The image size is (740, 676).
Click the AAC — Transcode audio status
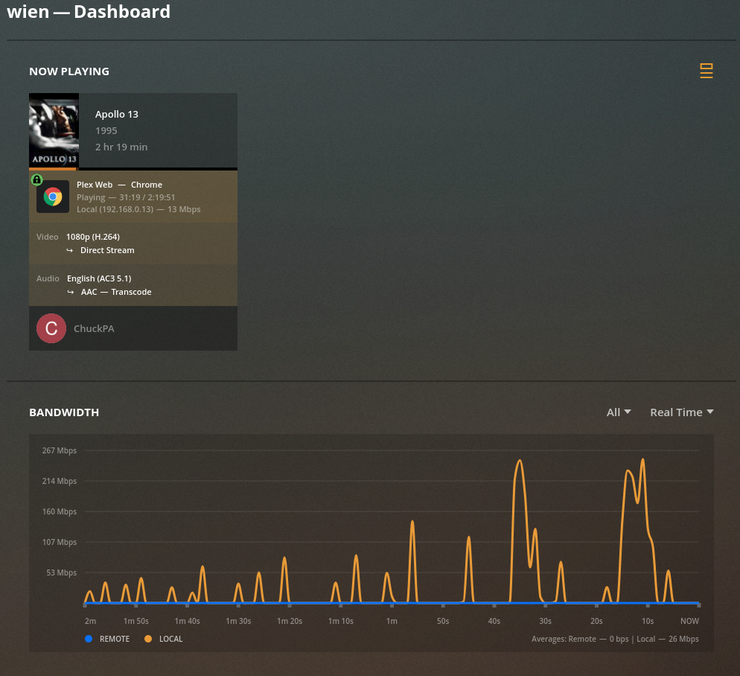pos(116,292)
